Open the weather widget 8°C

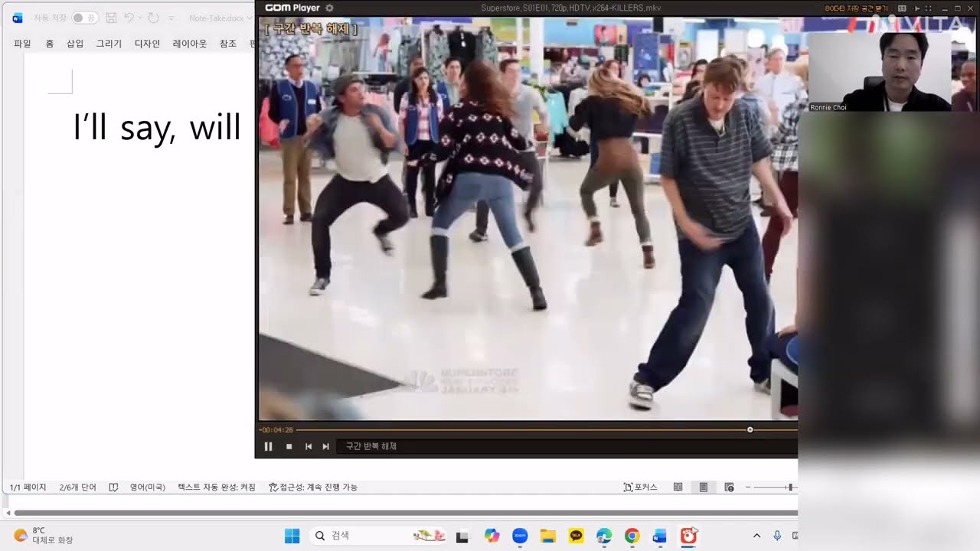pos(43,535)
